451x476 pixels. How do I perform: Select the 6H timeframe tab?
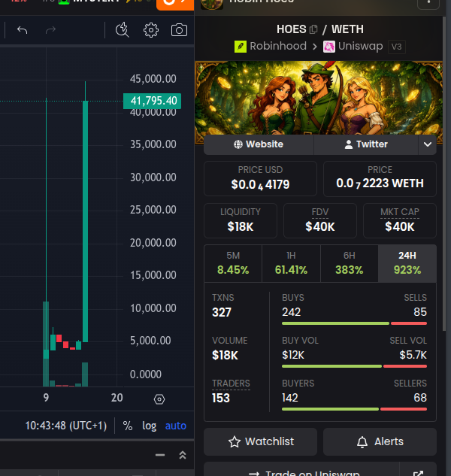coord(350,263)
